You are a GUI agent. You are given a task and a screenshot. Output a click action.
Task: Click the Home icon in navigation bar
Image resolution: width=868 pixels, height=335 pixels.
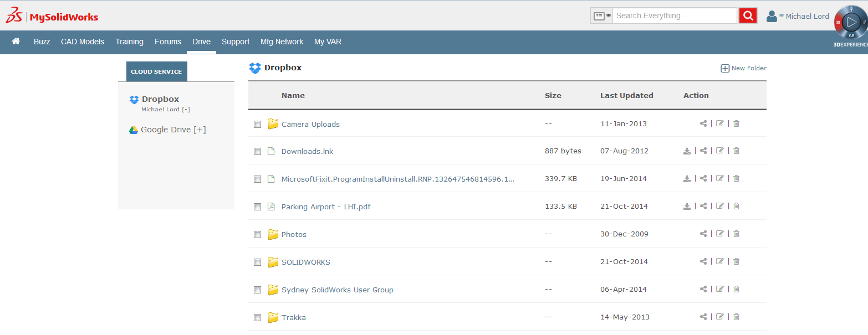coord(16,42)
